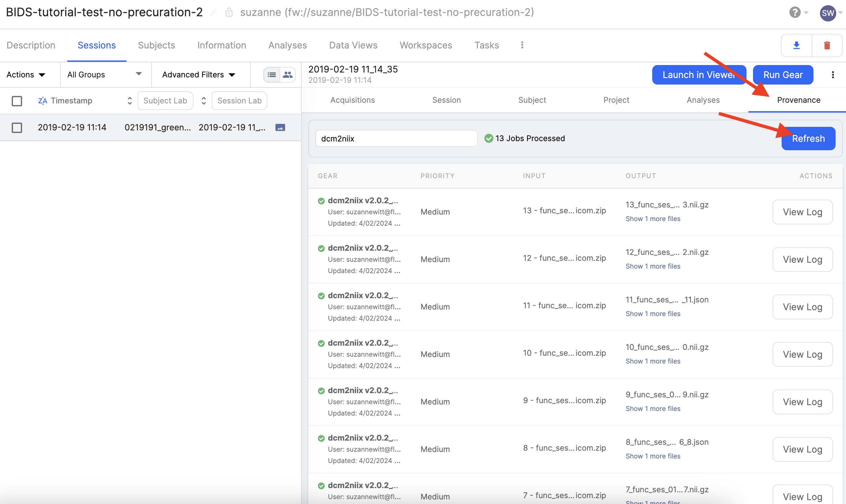Click the dcm2niix gear filter field
The height and width of the screenshot is (504, 846).
(396, 139)
